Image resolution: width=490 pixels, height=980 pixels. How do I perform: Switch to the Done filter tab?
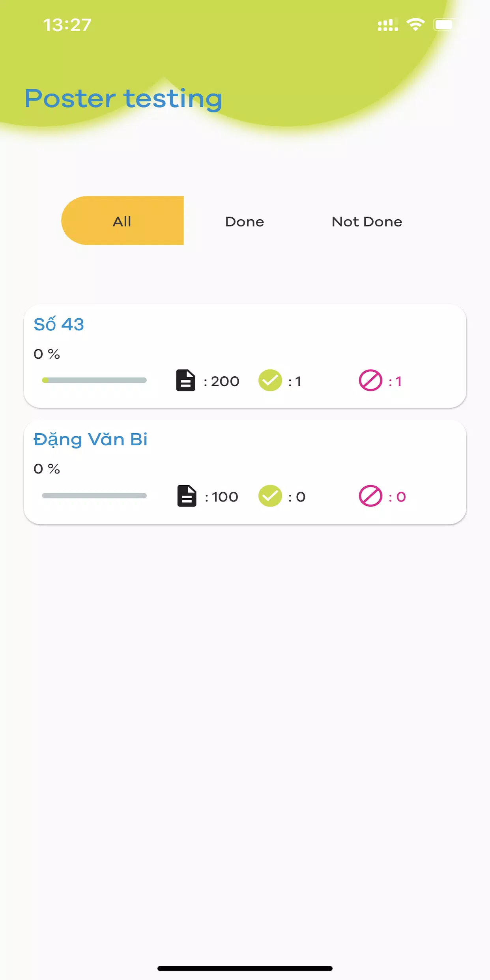pyautogui.click(x=245, y=221)
